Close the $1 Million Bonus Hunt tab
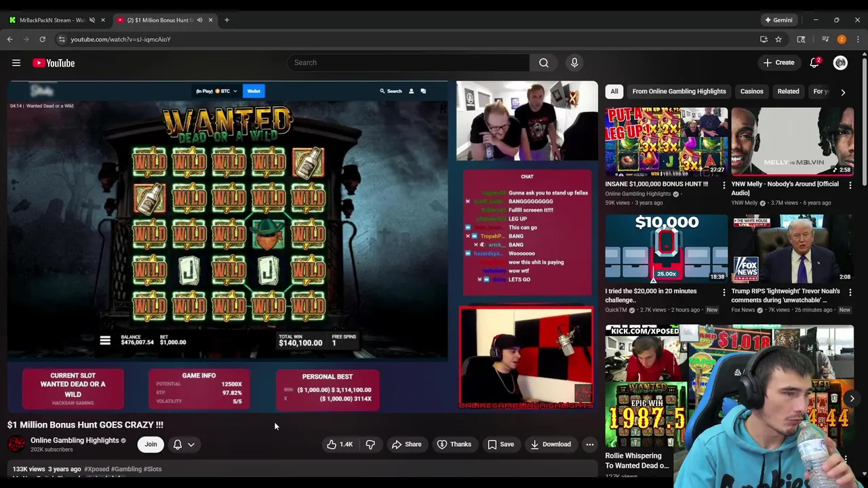Screen dimensions: 868x488 pos(210,20)
